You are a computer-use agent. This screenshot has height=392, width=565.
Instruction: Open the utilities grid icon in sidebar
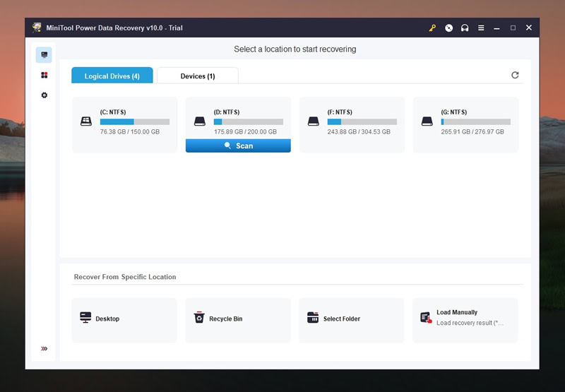coord(44,75)
